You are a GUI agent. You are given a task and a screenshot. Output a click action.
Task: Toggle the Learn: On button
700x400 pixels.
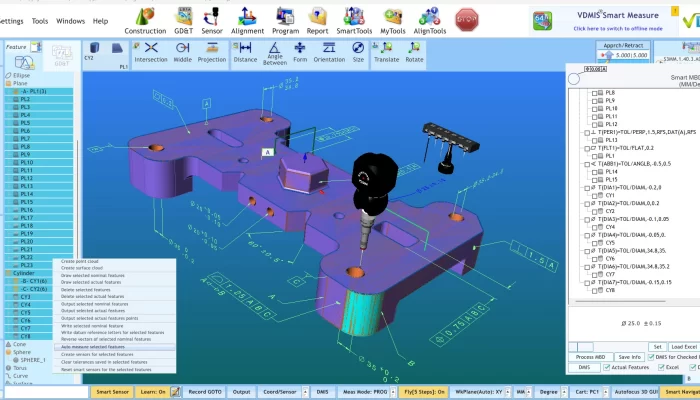(153, 392)
